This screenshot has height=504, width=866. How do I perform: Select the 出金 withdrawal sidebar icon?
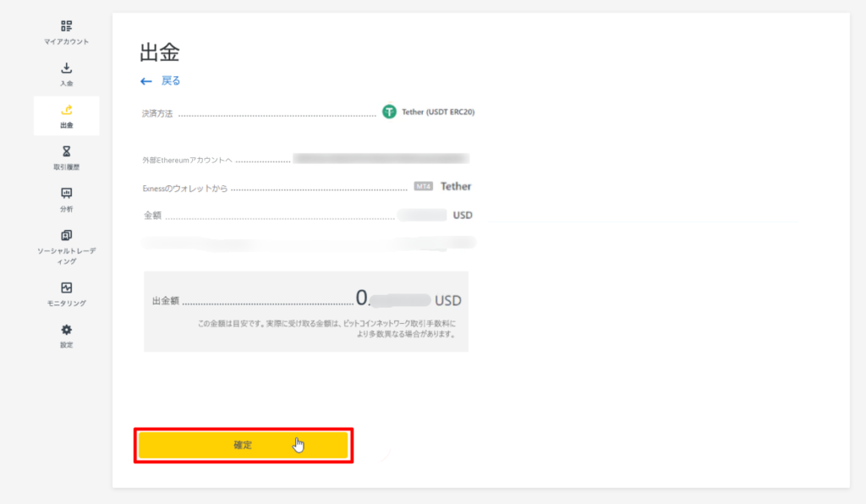pos(66,110)
